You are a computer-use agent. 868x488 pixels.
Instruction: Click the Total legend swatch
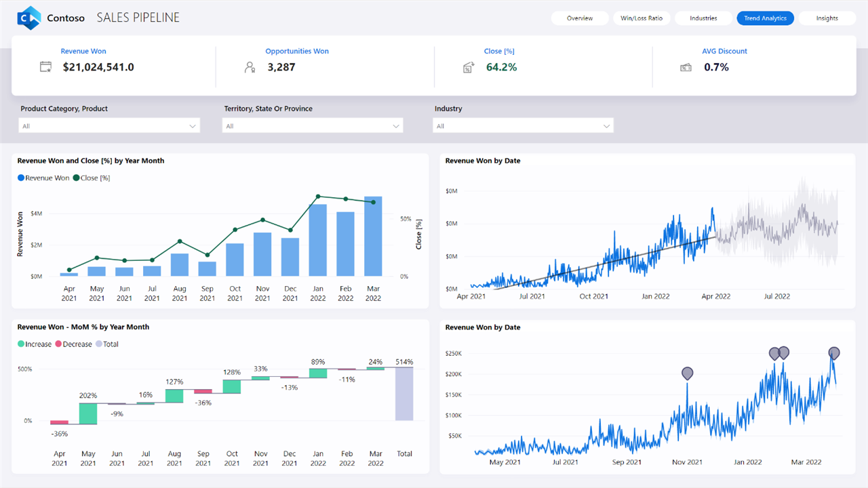[99, 344]
